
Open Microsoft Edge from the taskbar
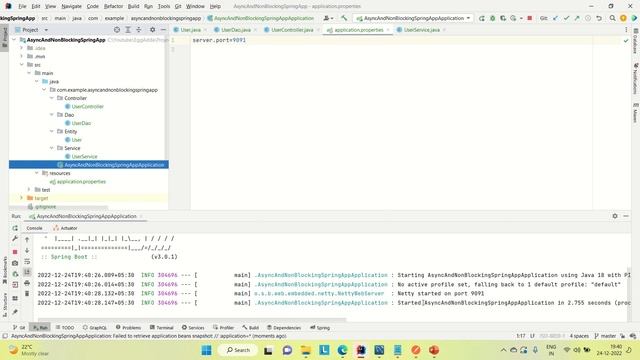tap(342, 350)
